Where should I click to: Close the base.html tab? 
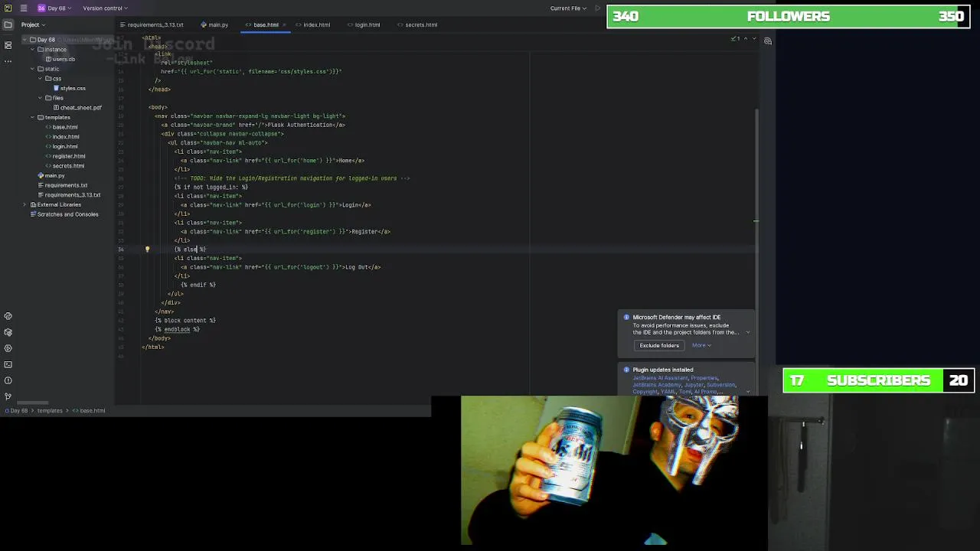(x=285, y=24)
